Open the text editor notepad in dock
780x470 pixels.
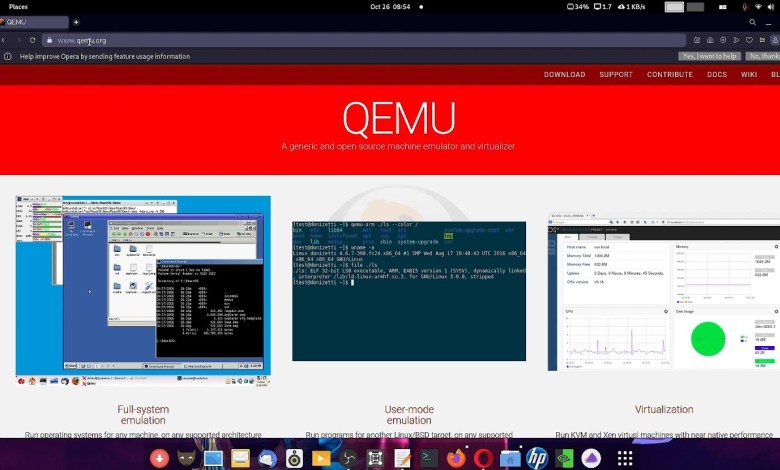click(402, 458)
